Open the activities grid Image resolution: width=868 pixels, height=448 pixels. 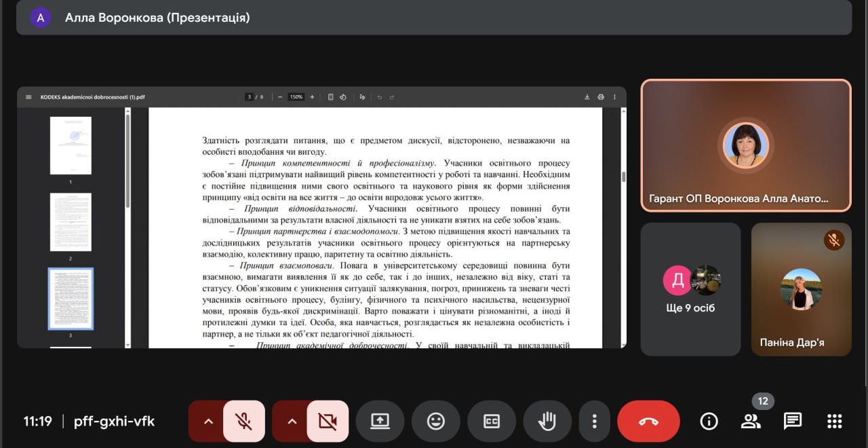[835, 422]
